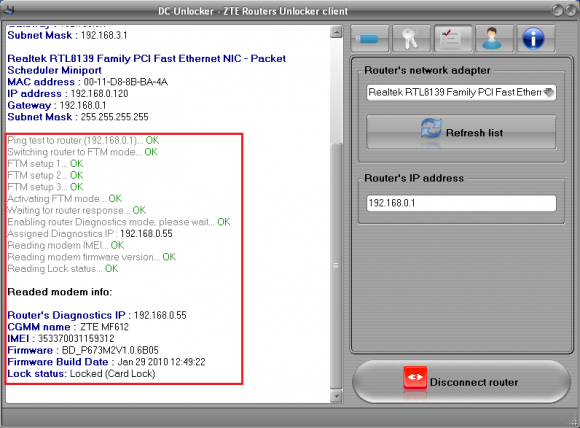Viewport: 580px width, 428px height.
Task: Click the Disconnect router button
Action: click(461, 381)
